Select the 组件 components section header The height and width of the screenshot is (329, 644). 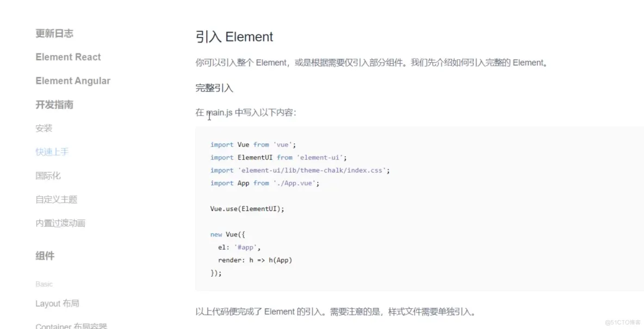tap(45, 256)
